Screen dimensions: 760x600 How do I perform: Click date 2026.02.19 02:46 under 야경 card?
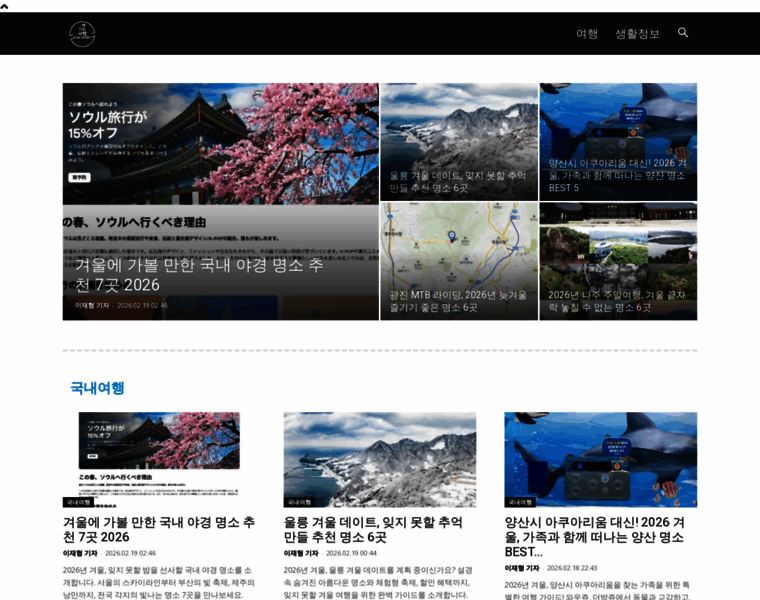(130, 553)
